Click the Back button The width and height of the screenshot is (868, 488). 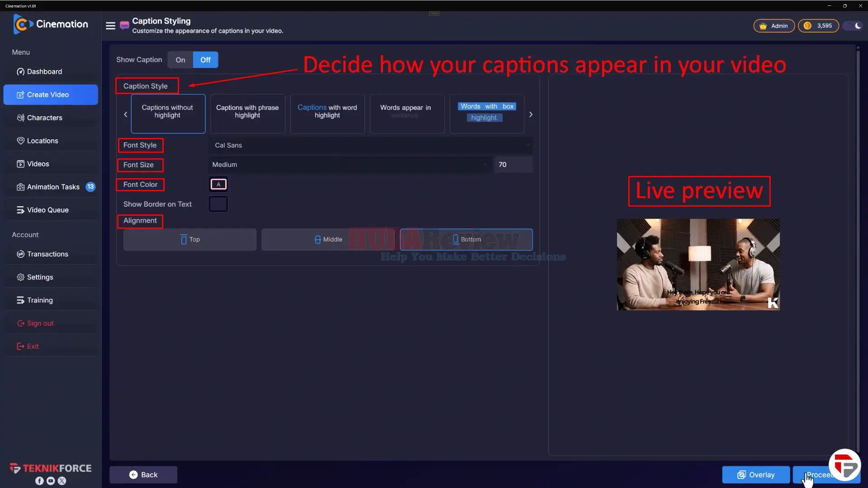point(143,475)
